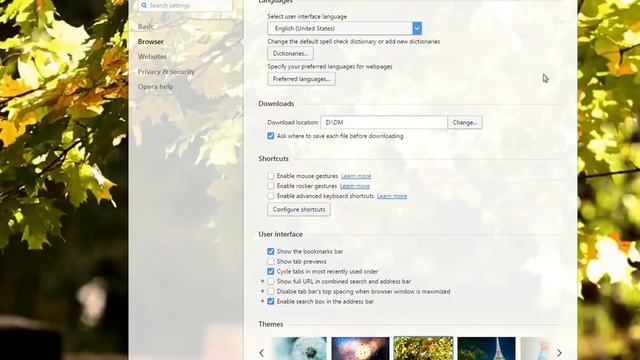Image resolution: width=640 pixels, height=360 pixels.
Task: Open Learn more about advanced keyboard shortcuts
Action: pyautogui.click(x=392, y=196)
